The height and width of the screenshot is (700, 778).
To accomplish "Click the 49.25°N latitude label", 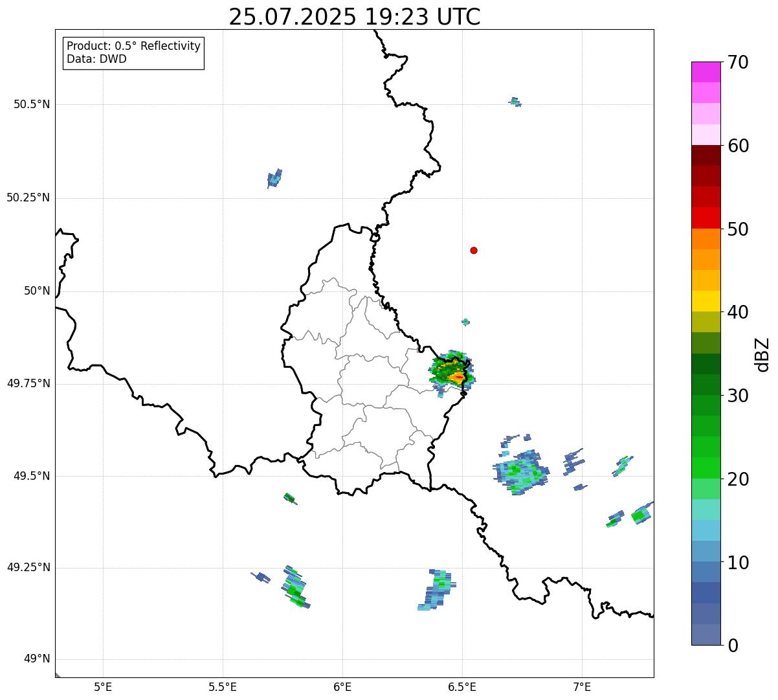I will coord(28,567).
